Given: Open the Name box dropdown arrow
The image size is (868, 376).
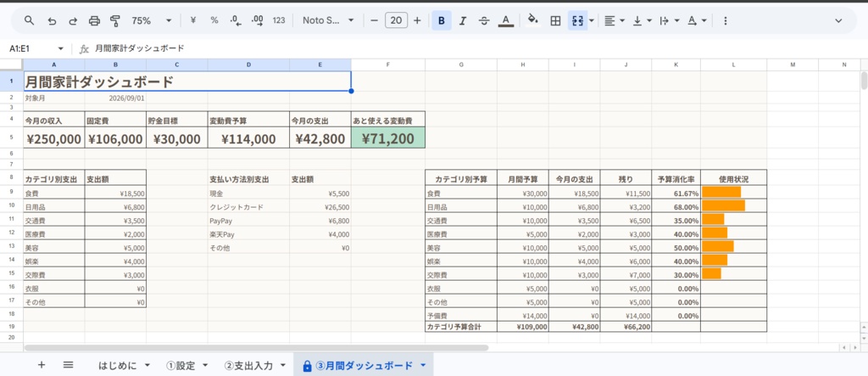Looking at the screenshot, I should (60, 48).
